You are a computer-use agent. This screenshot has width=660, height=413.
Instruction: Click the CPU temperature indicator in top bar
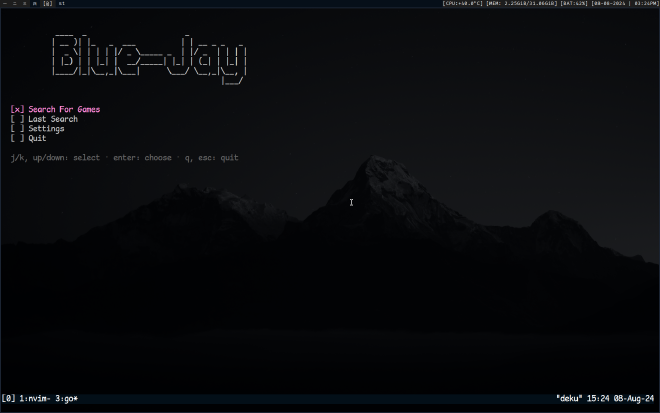pyautogui.click(x=462, y=3)
